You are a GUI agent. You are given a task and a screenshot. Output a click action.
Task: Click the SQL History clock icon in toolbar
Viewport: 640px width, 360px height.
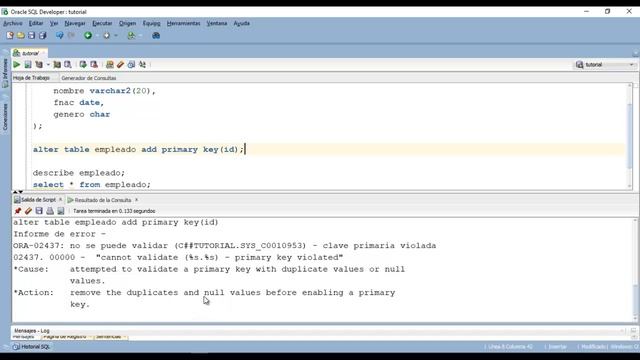(x=131, y=64)
